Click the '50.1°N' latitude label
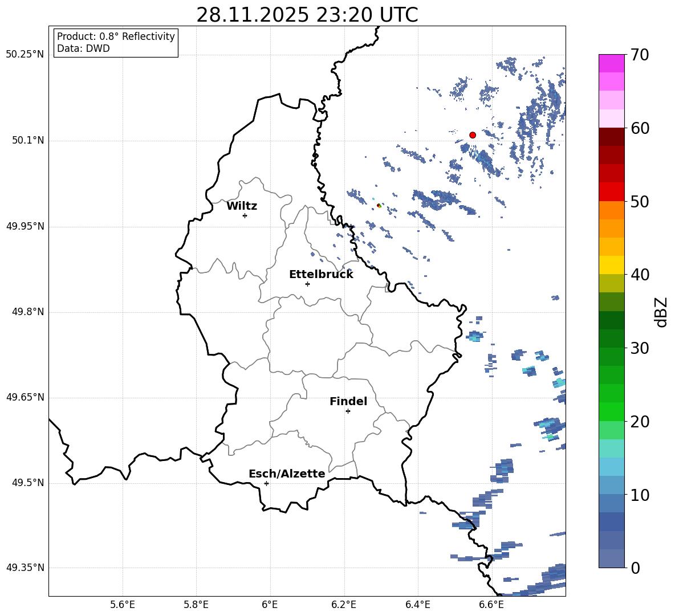Image resolution: width=675 pixels, height=616 pixels. [27, 141]
